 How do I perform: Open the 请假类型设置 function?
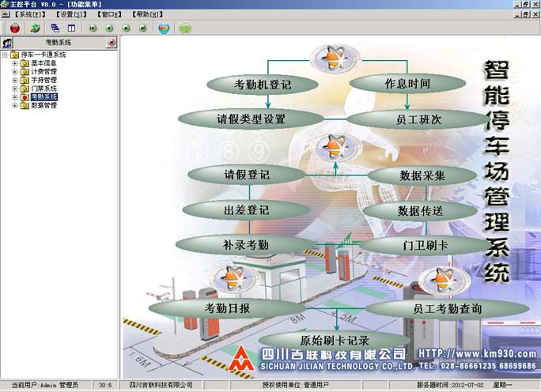point(251,119)
